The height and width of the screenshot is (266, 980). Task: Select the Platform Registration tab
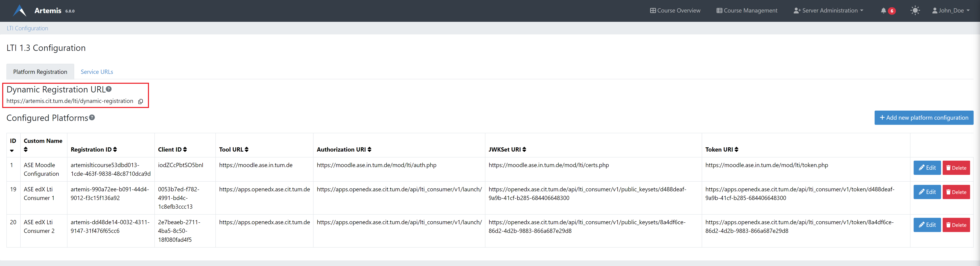pos(40,72)
